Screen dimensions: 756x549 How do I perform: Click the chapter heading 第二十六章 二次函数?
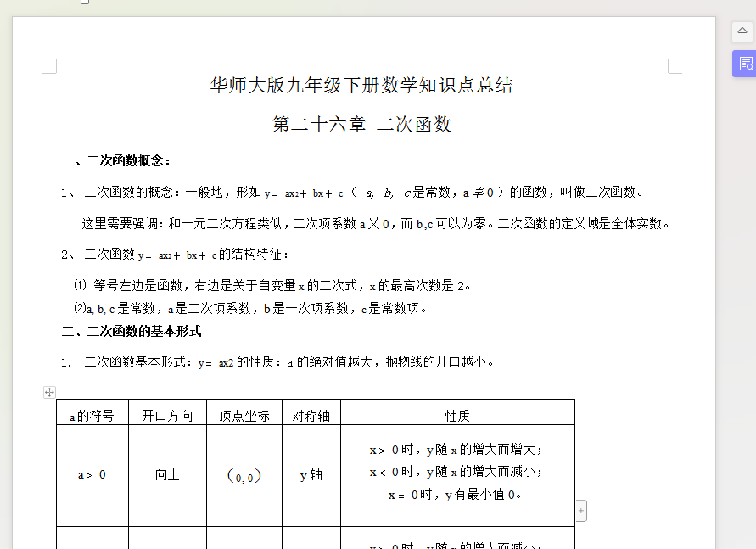pyautogui.click(x=361, y=125)
